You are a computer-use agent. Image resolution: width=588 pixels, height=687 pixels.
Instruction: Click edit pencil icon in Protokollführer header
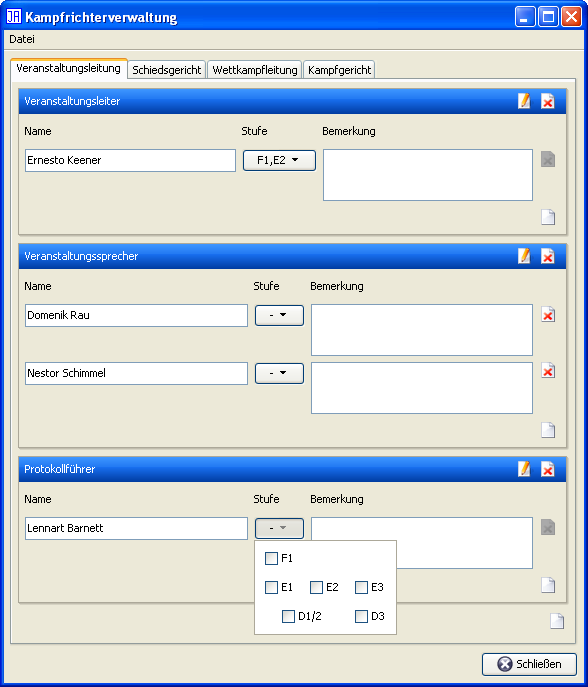(524, 469)
